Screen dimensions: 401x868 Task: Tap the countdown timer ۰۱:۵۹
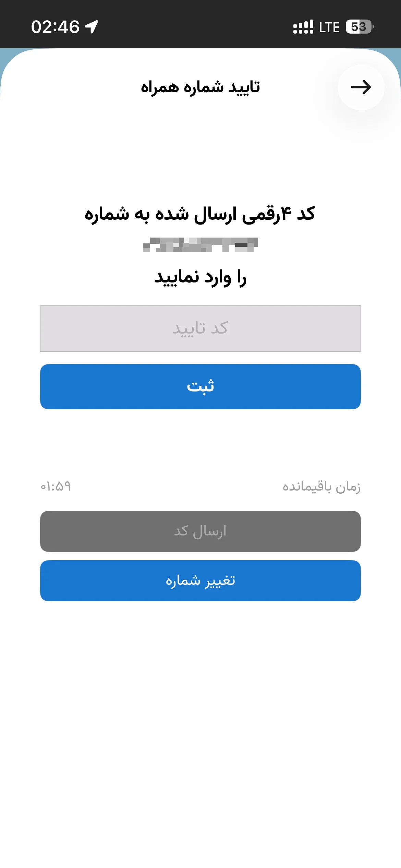point(56,486)
